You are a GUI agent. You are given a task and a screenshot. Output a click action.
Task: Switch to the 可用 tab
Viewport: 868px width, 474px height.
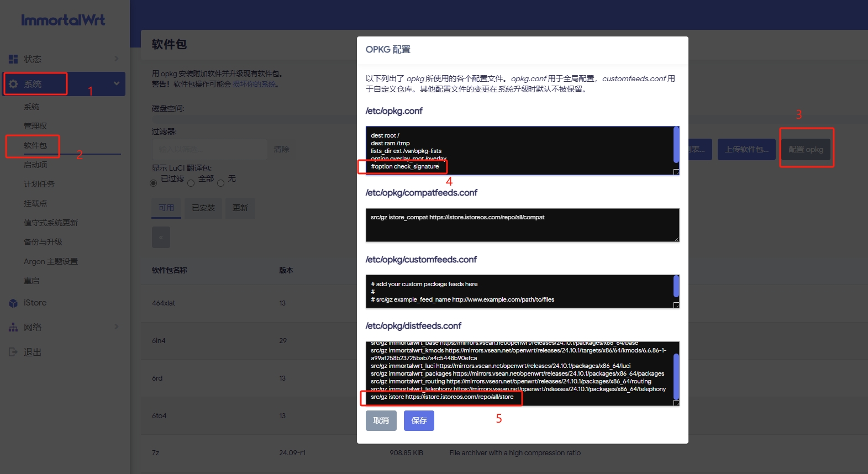point(166,208)
